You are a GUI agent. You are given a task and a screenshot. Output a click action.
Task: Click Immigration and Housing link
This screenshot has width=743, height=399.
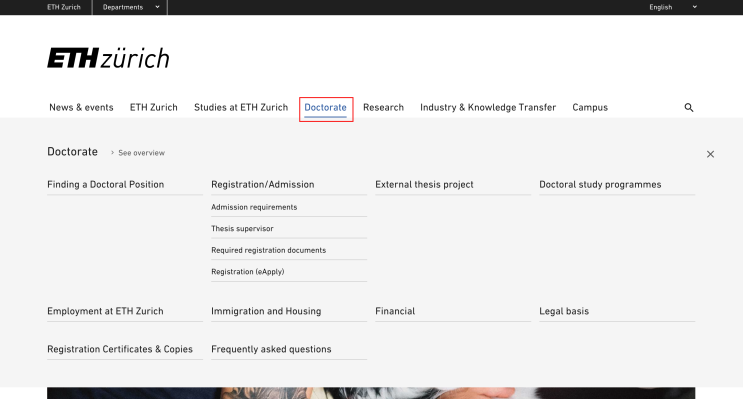click(x=266, y=311)
